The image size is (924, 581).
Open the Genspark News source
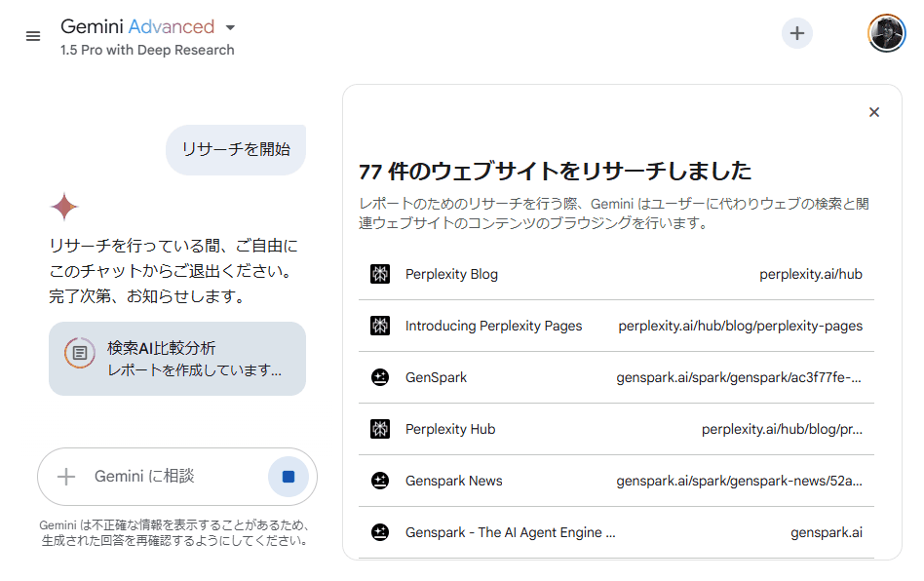click(x=616, y=481)
